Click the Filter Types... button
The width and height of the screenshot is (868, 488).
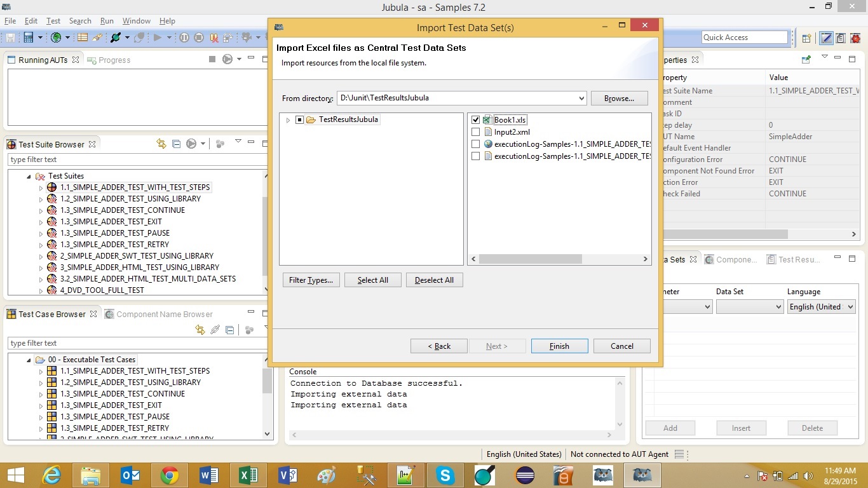click(x=311, y=280)
